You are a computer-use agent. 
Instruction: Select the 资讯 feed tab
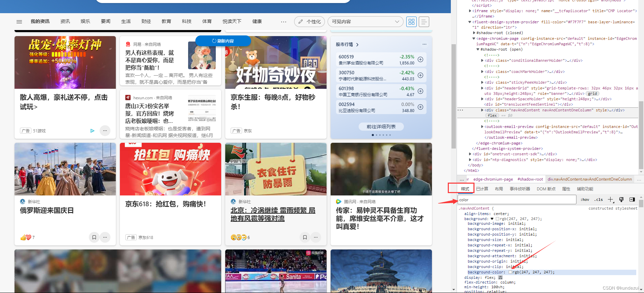(x=65, y=21)
